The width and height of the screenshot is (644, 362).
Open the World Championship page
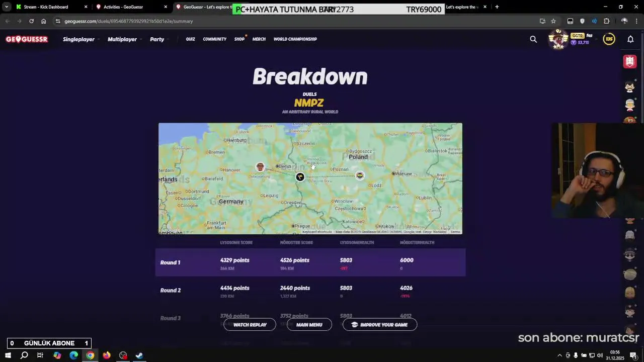pos(295,39)
